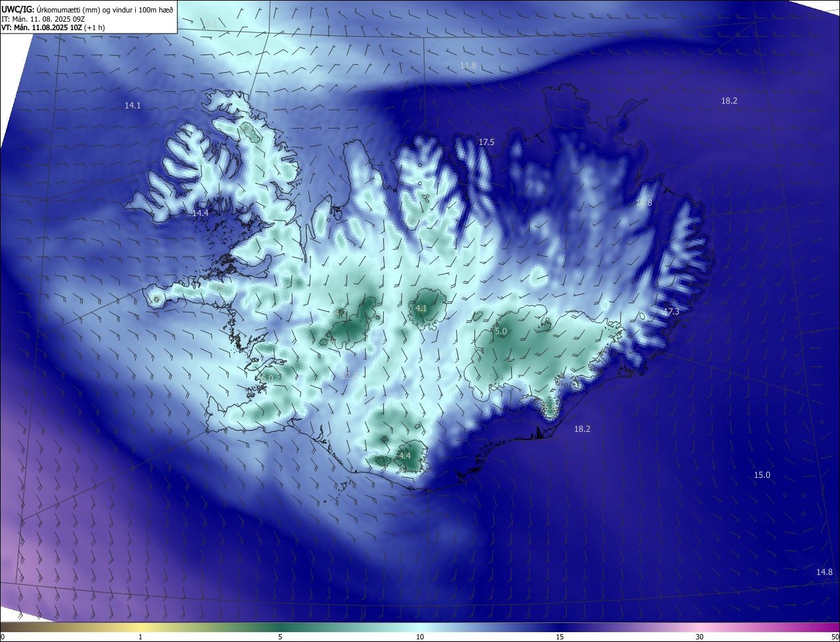Click the '0' tick on the colour scale
The height and width of the screenshot is (642, 840).
pyautogui.click(x=3, y=637)
